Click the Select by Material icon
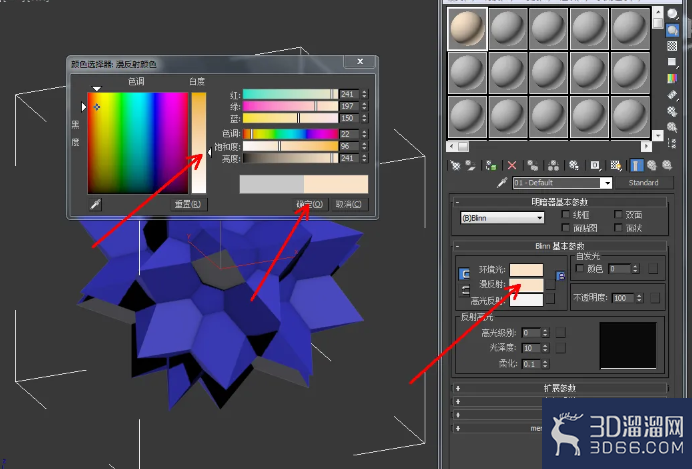The height and width of the screenshot is (469, 692). pyautogui.click(x=672, y=127)
